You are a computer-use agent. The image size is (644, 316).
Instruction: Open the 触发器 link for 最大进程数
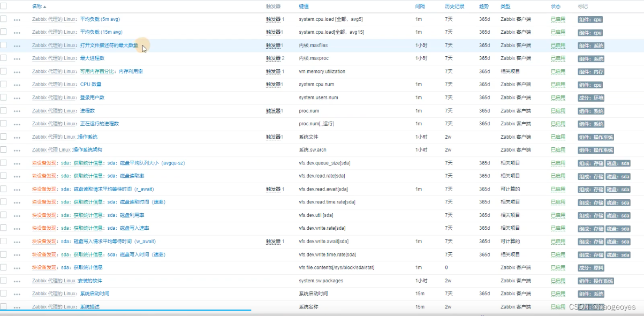(273, 58)
